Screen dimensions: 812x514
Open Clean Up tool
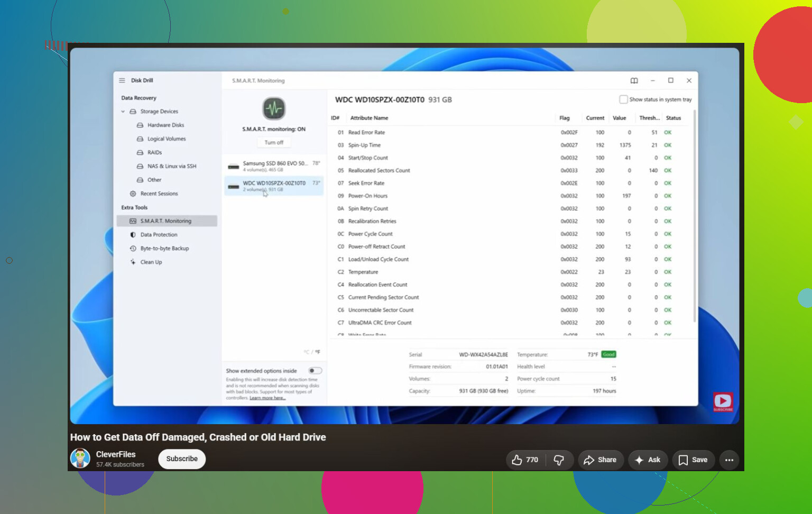[151, 262]
